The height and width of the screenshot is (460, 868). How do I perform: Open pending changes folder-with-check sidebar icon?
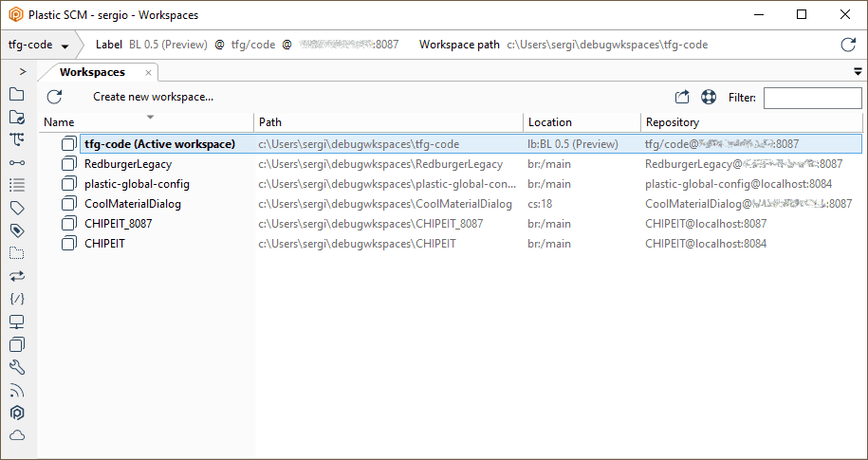[17, 117]
